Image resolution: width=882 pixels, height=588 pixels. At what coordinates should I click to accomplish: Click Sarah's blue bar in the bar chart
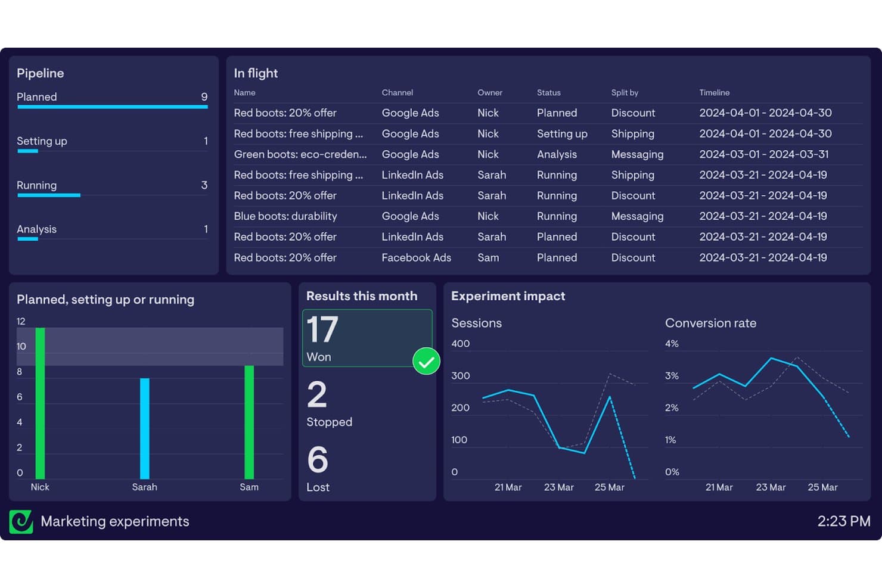point(145,428)
